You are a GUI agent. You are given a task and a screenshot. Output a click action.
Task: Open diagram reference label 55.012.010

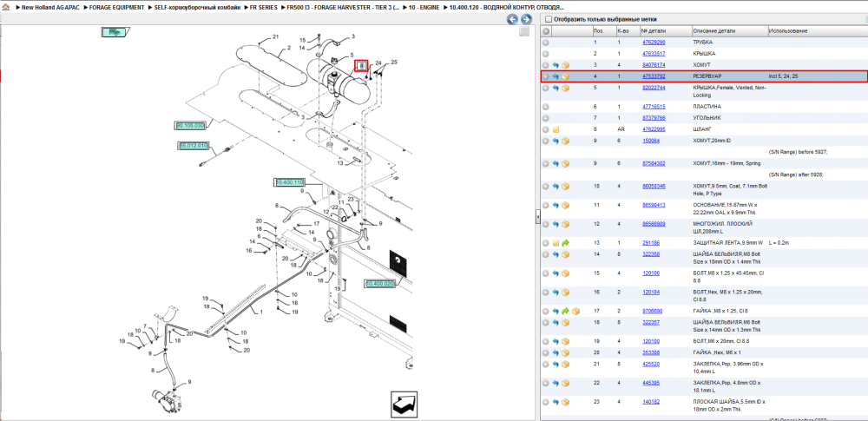(194, 146)
